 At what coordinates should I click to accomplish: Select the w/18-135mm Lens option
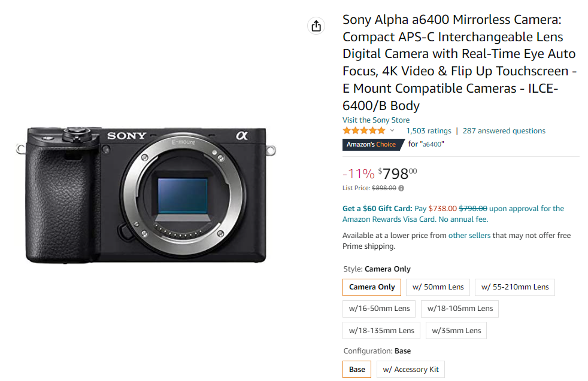(381, 330)
